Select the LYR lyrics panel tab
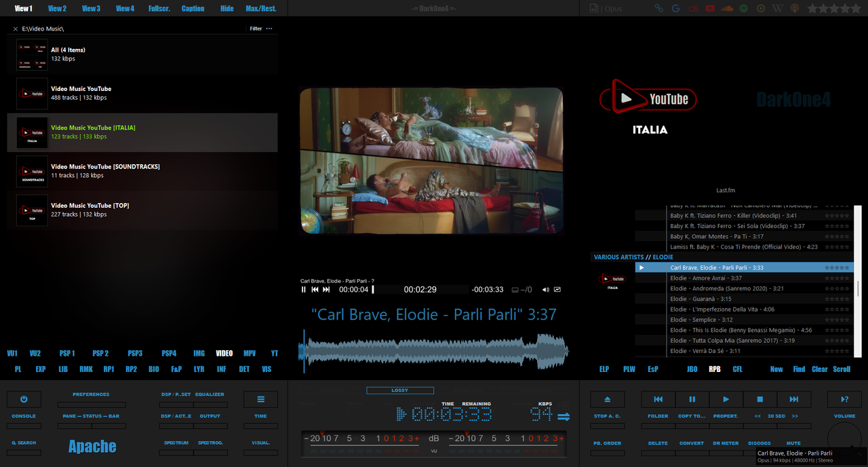The height and width of the screenshot is (467, 868). [x=199, y=369]
